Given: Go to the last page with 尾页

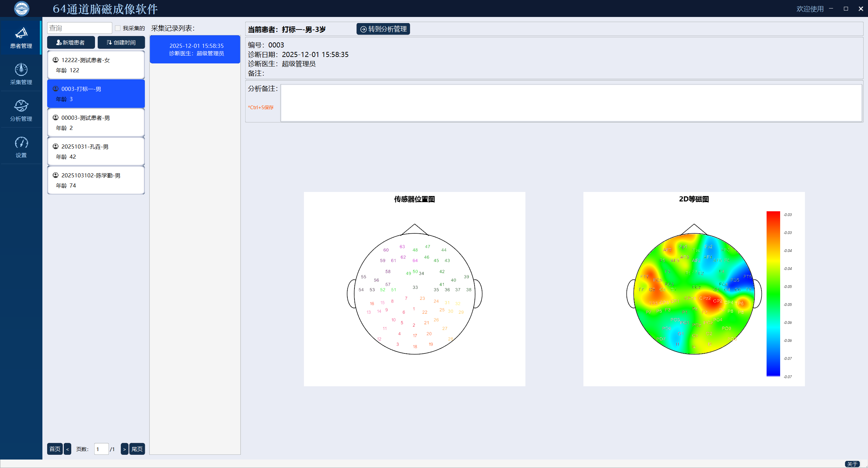Looking at the screenshot, I should point(137,449).
